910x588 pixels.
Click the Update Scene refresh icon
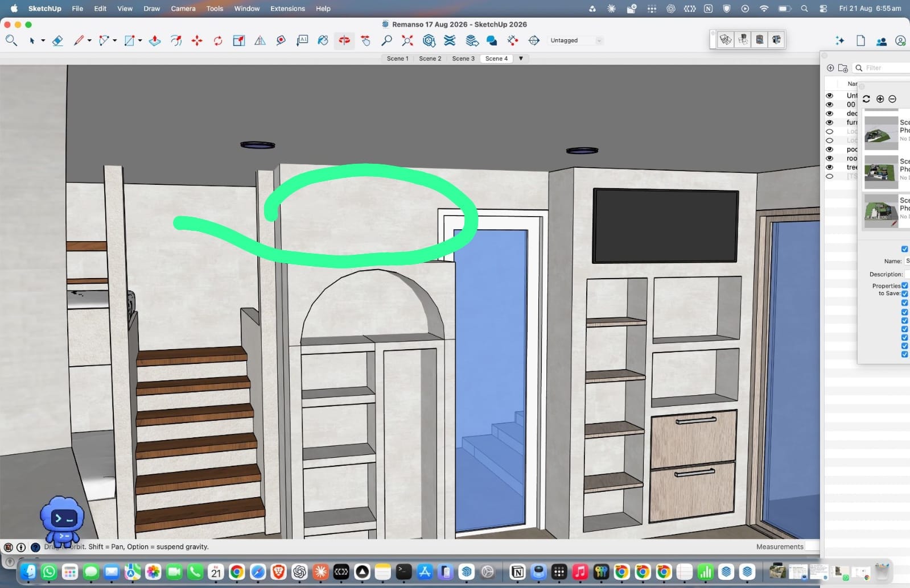point(866,99)
